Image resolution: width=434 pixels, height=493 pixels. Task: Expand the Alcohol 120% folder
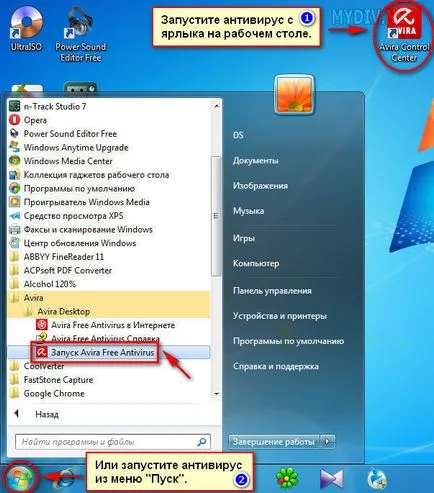point(50,284)
